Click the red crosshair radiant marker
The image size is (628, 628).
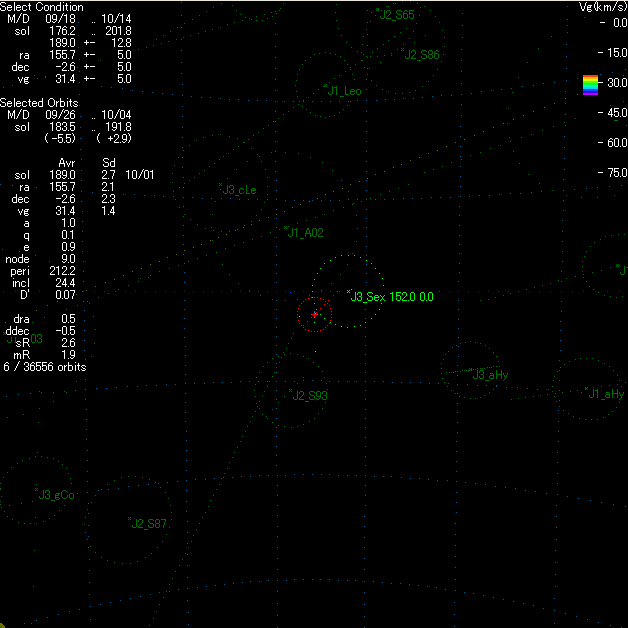point(314,314)
